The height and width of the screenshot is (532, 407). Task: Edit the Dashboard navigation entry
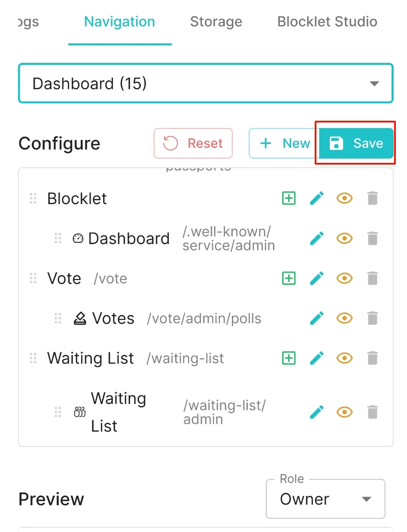317,238
